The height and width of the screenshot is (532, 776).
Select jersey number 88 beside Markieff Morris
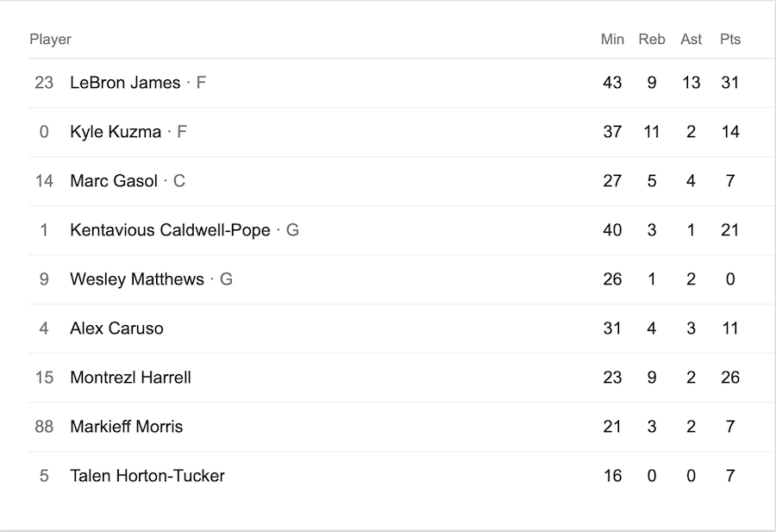pos(44,427)
